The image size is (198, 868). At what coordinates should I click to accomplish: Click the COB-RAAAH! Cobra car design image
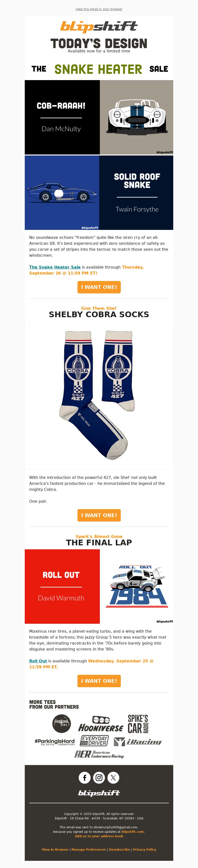click(136, 117)
